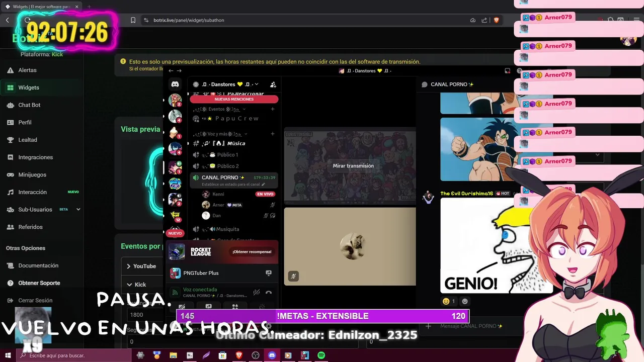Click the share icon in the address bar

(484, 20)
